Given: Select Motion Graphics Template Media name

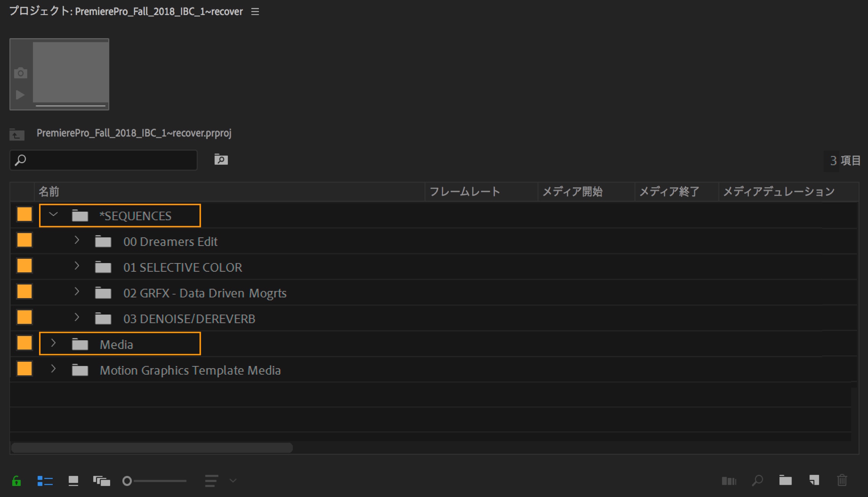Looking at the screenshot, I should pyautogui.click(x=190, y=370).
